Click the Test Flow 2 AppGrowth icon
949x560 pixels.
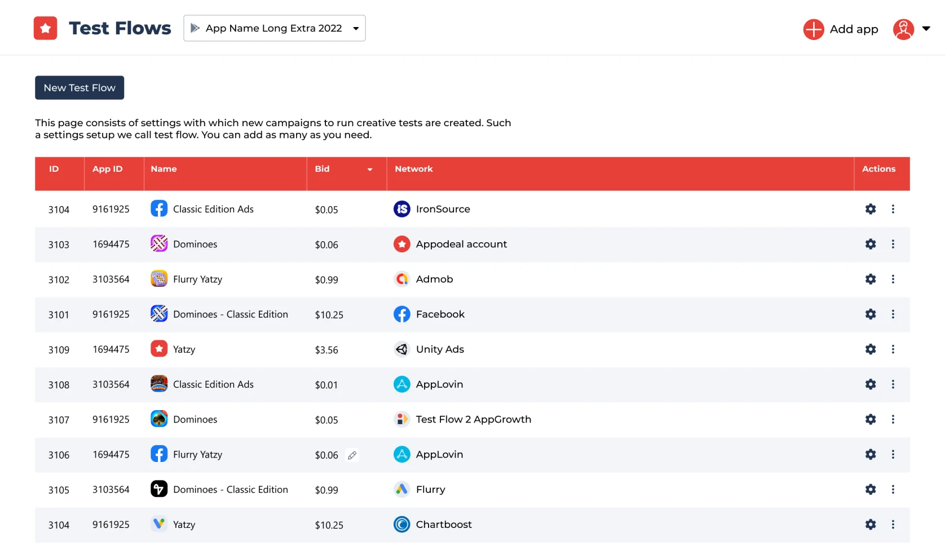click(401, 419)
